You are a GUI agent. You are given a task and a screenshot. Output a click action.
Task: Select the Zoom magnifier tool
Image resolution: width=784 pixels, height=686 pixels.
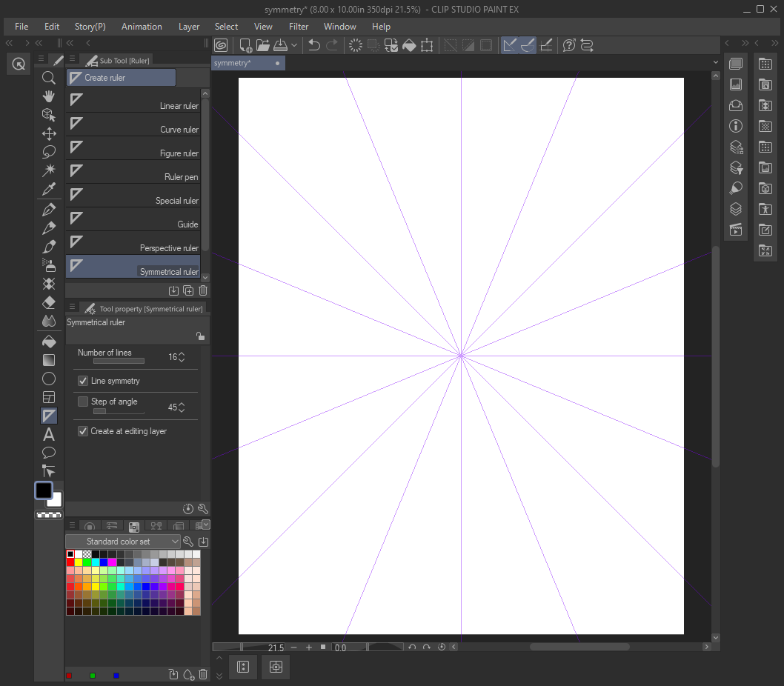(49, 78)
